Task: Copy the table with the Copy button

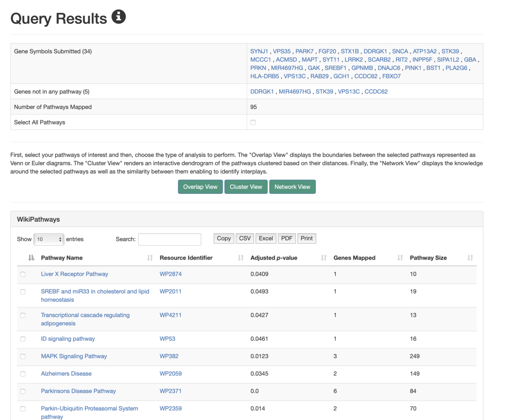Action: (x=224, y=239)
